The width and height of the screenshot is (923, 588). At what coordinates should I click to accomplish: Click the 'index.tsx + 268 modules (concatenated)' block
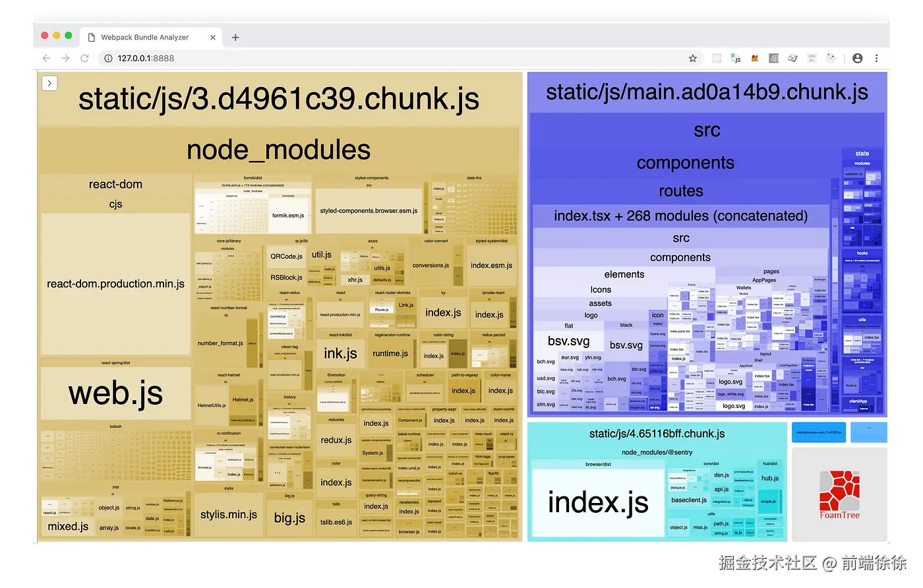pyautogui.click(x=680, y=216)
